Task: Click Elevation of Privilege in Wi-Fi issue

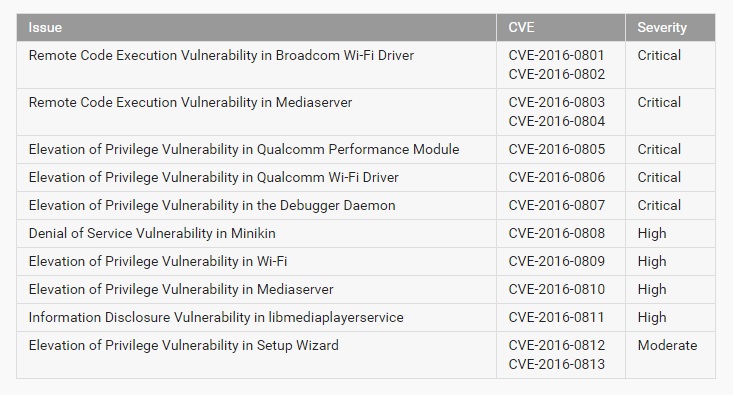Action: (x=158, y=261)
